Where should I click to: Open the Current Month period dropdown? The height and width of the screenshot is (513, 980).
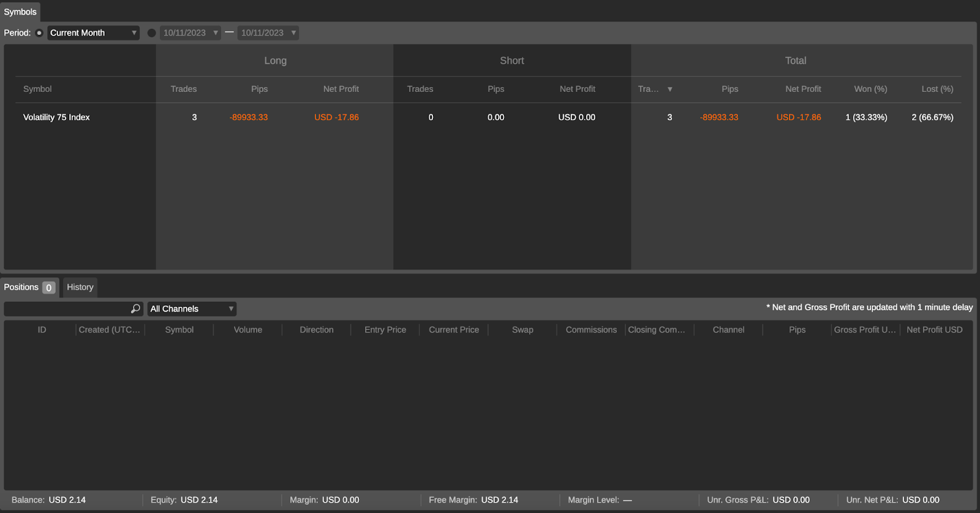coord(93,33)
